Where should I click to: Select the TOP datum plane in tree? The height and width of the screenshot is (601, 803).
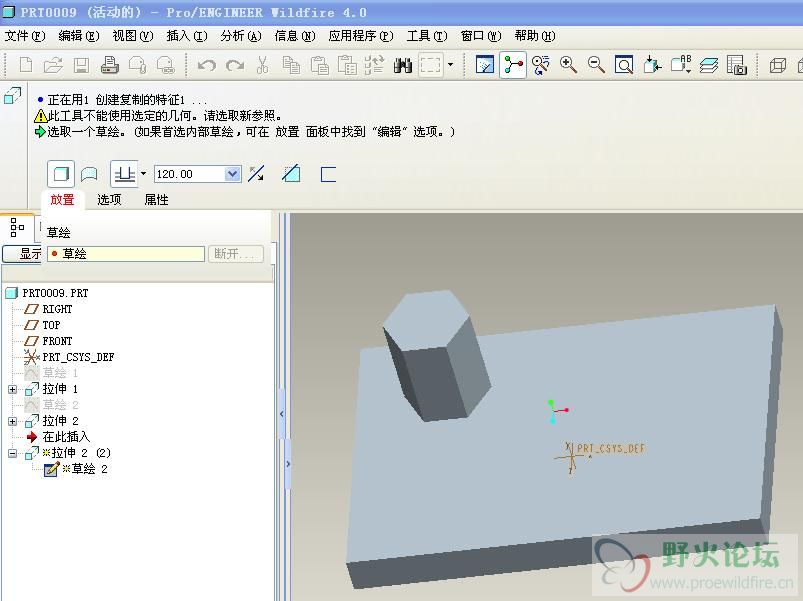pos(51,325)
